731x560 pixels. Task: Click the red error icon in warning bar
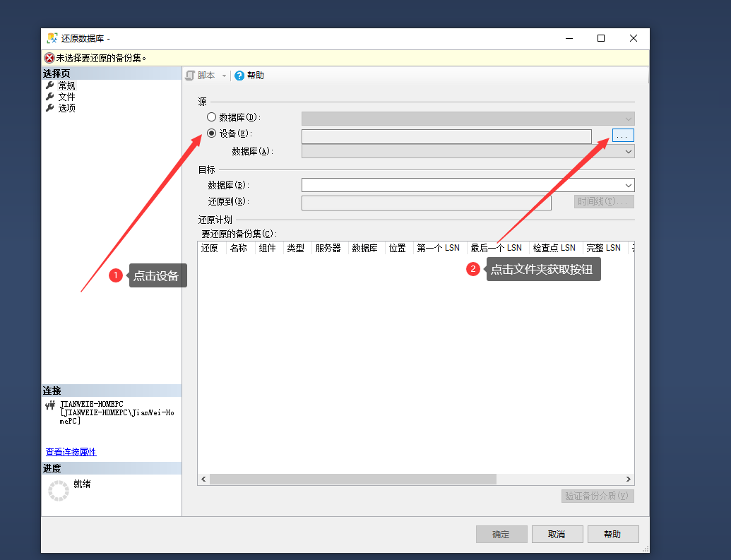click(x=49, y=58)
